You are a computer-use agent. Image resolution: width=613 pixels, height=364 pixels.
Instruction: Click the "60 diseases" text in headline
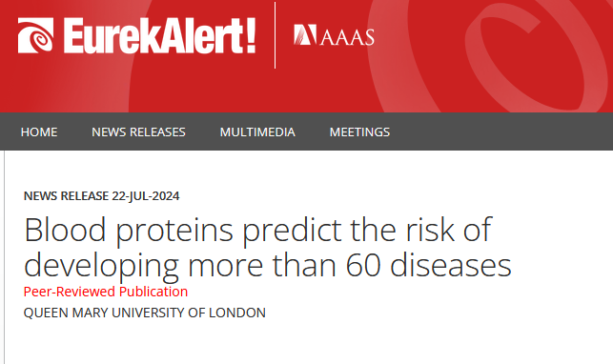(428, 265)
